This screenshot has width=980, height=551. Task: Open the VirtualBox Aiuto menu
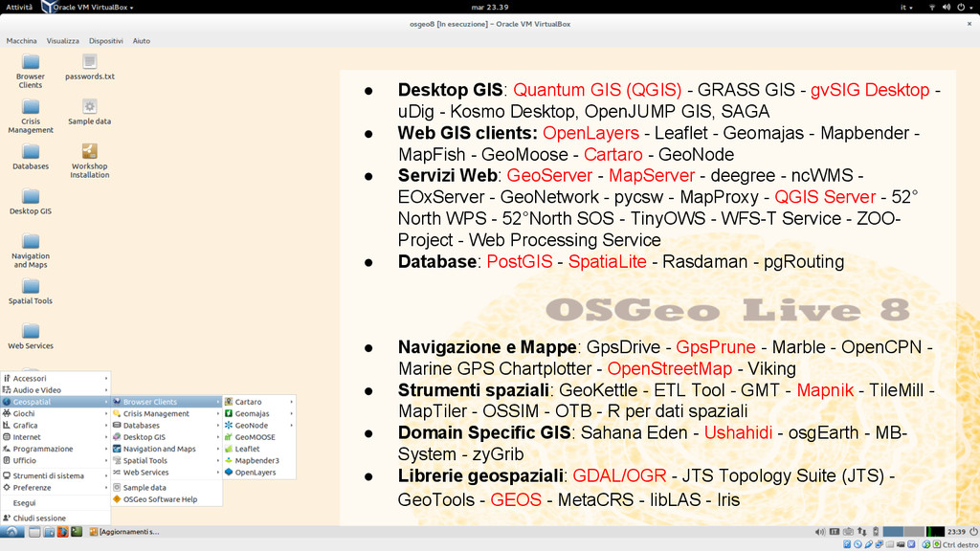coord(142,40)
